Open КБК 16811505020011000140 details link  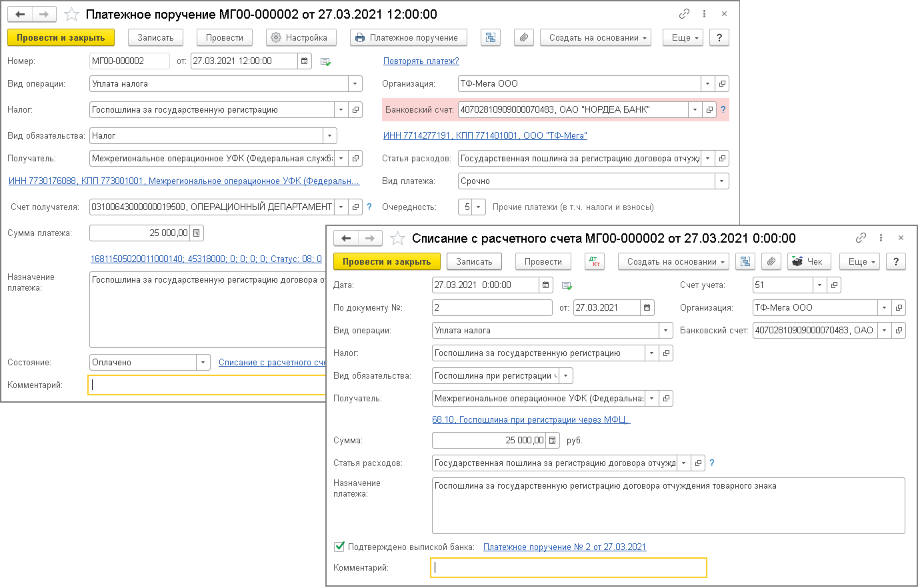206,259
